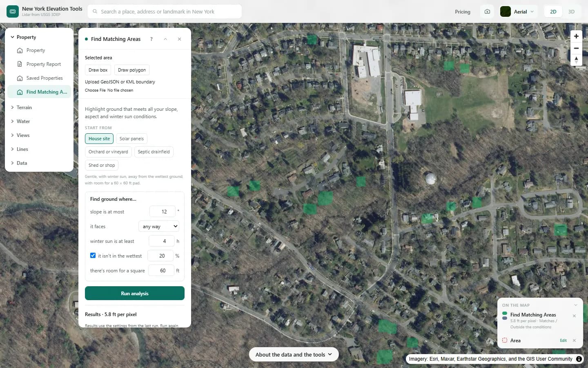Image resolution: width=588 pixels, height=368 pixels.
Task: Zoom in on the map
Action: click(576, 36)
